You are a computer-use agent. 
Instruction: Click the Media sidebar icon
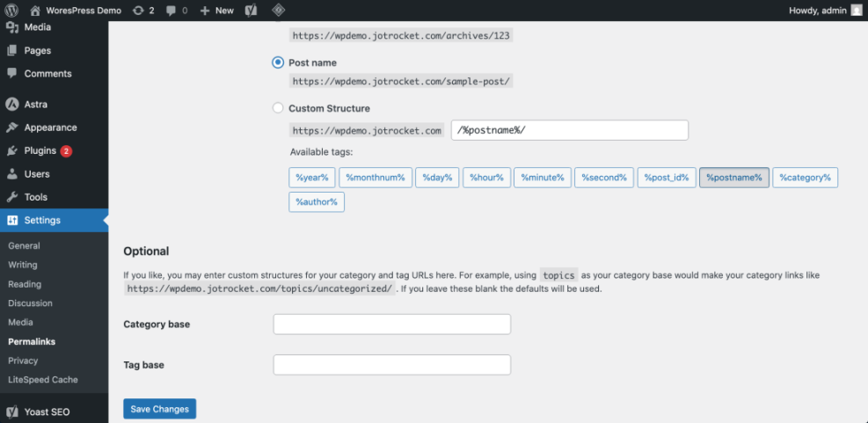(x=12, y=27)
